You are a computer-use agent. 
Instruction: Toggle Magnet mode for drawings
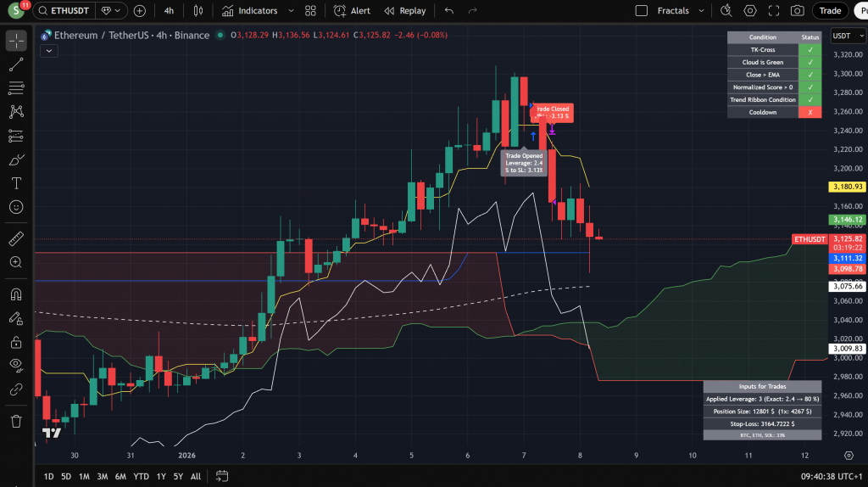16,294
